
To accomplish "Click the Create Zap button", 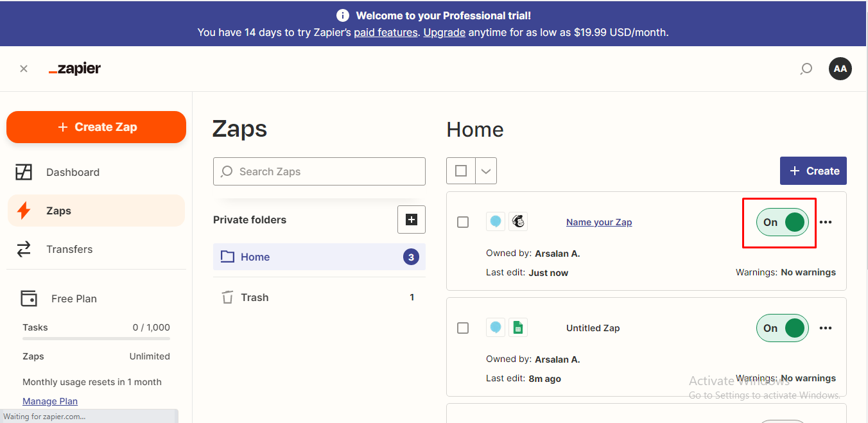I will pos(96,127).
